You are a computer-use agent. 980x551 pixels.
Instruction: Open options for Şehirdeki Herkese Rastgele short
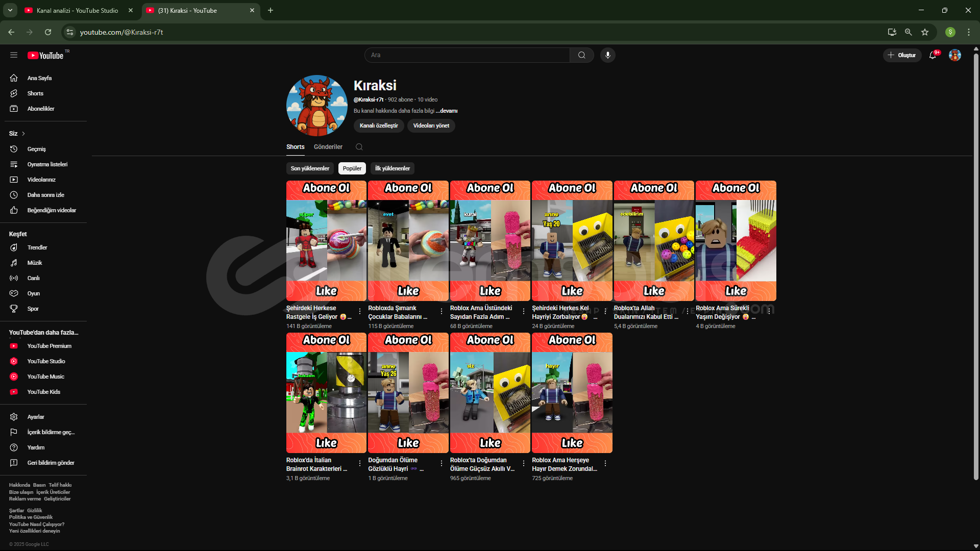click(360, 311)
